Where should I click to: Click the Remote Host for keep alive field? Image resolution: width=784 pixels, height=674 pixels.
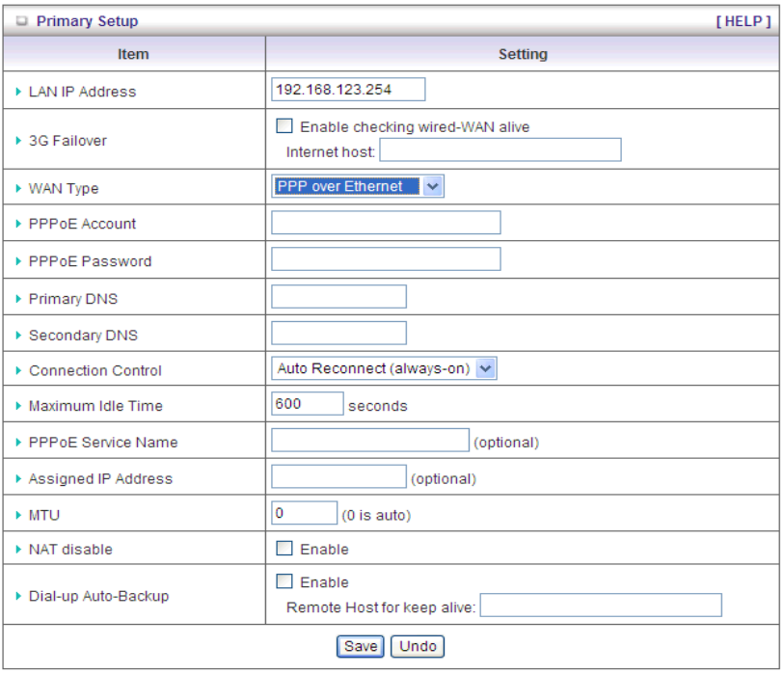click(x=601, y=606)
